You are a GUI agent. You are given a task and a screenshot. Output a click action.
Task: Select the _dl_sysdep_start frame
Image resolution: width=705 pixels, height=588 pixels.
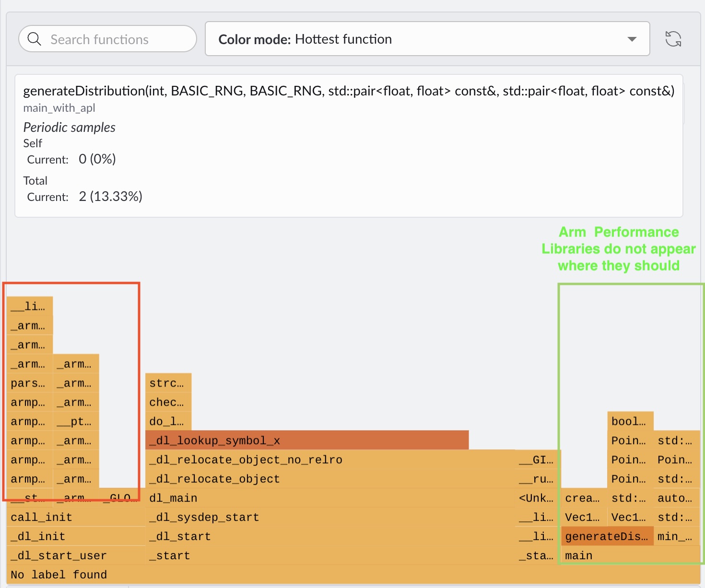pyautogui.click(x=307, y=517)
